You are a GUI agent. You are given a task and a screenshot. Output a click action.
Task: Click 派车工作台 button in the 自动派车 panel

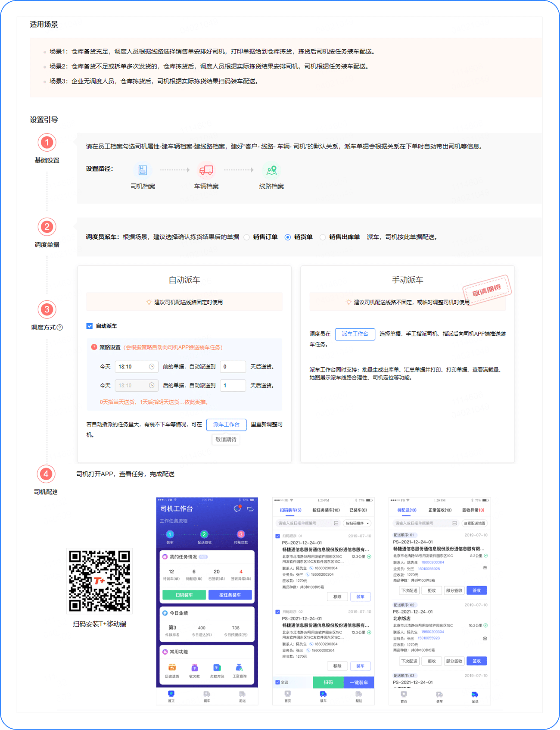226,424
